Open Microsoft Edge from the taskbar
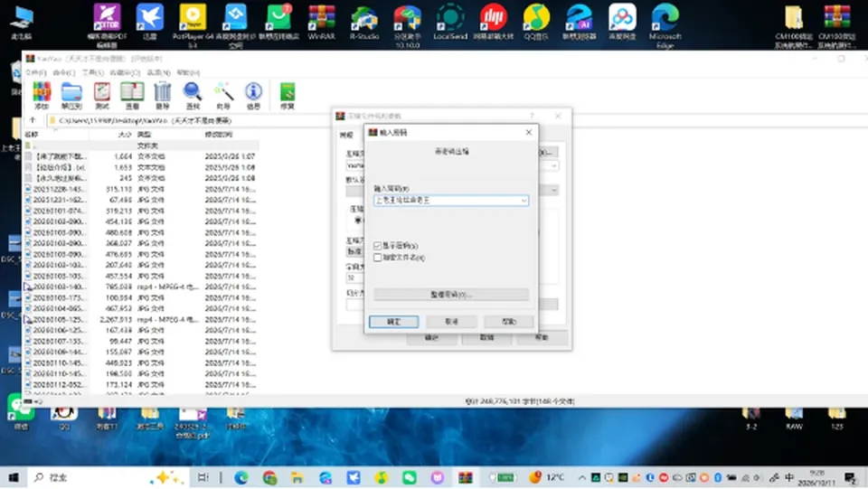The image size is (868, 489). (x=241, y=477)
